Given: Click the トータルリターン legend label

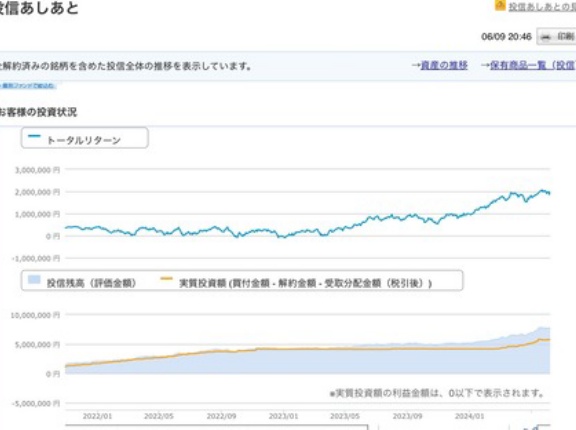Looking at the screenshot, I should 84,140.
